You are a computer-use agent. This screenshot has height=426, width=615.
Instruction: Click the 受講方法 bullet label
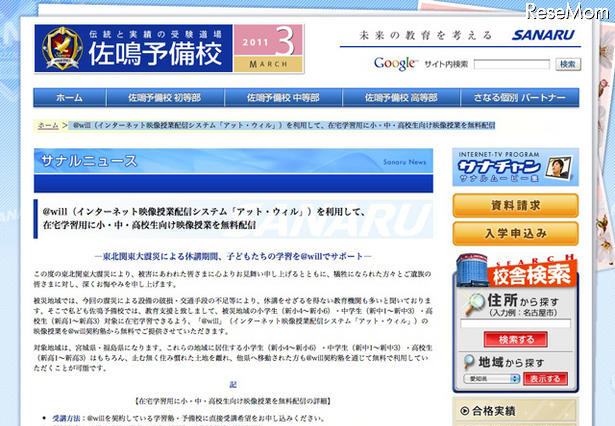click(x=66, y=418)
